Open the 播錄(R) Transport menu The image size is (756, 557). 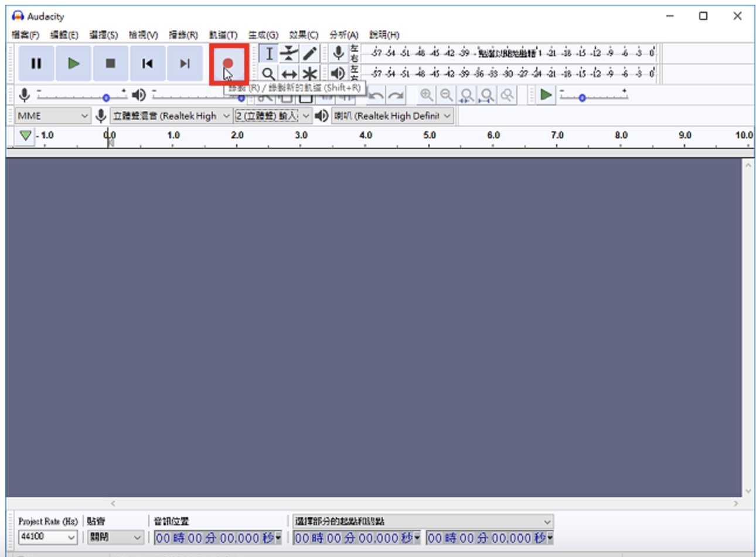point(183,35)
